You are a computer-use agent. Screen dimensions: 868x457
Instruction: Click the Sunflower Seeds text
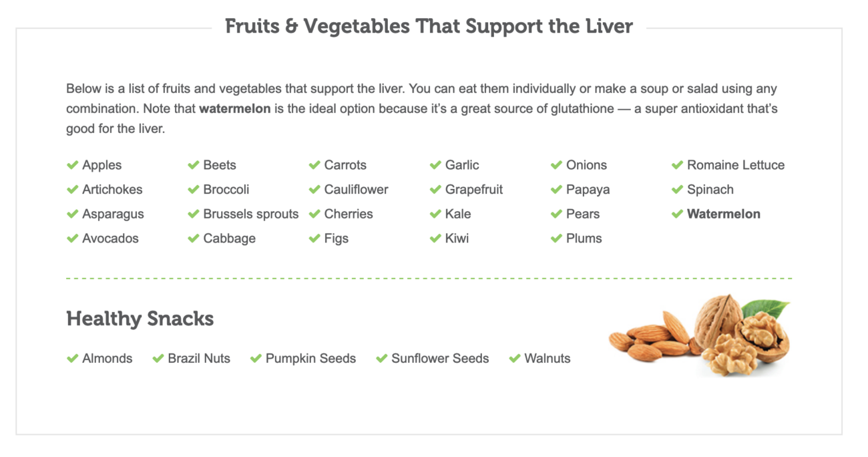coord(439,359)
